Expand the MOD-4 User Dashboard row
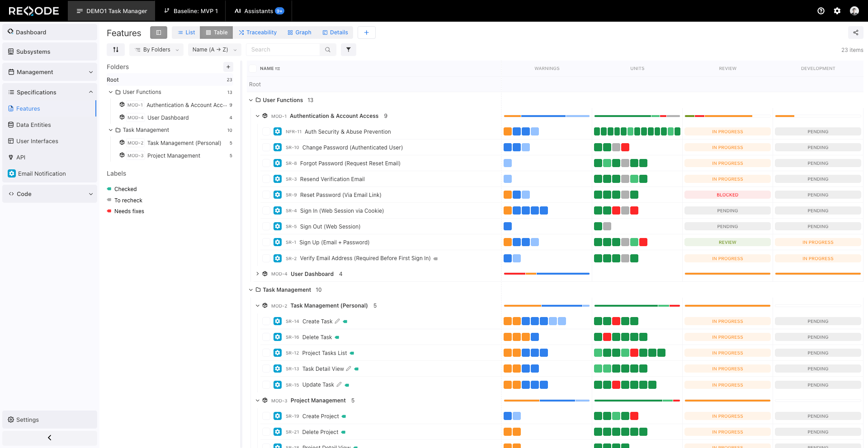 [x=258, y=274]
